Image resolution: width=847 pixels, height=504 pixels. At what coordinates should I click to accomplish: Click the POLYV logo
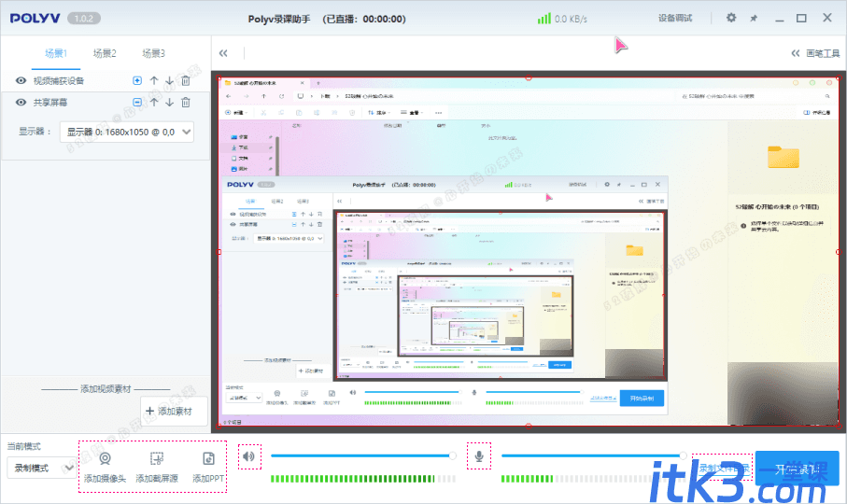coord(35,19)
